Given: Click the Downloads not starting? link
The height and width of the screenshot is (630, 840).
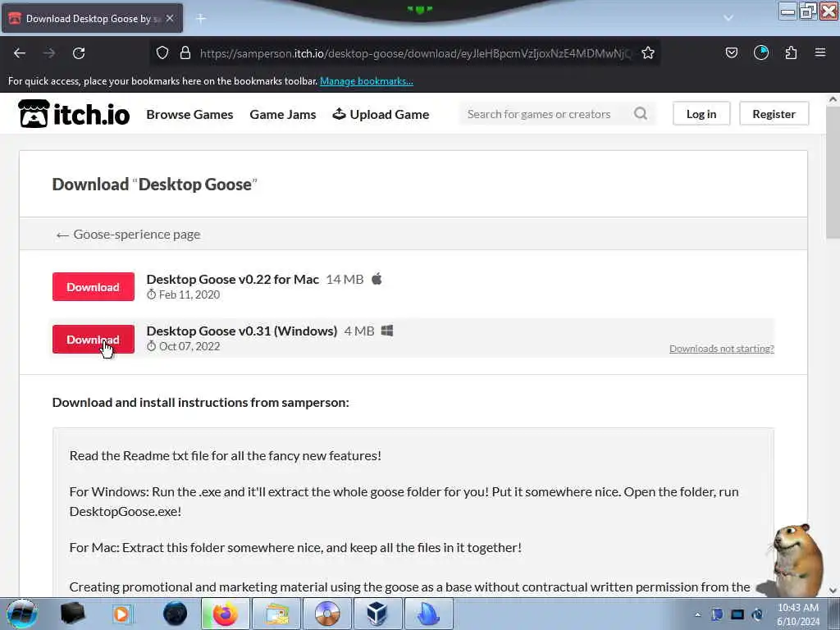Looking at the screenshot, I should (722, 349).
